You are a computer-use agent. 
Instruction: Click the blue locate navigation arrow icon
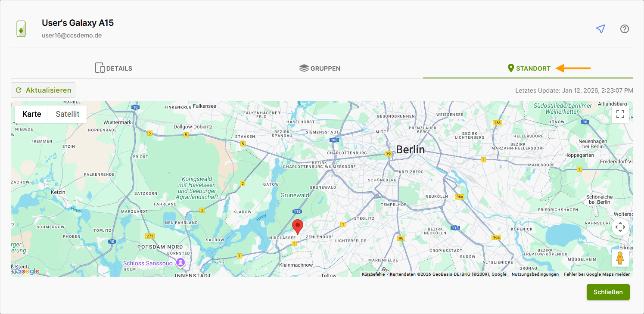tap(600, 29)
